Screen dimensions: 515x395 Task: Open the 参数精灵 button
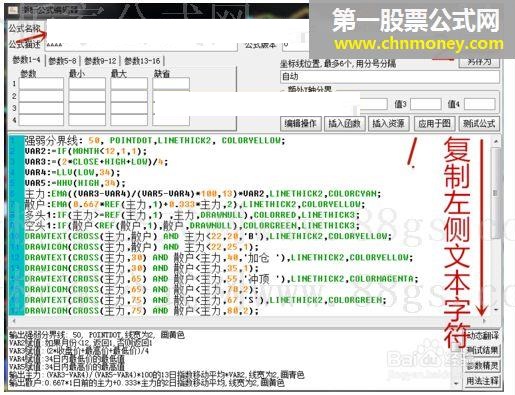coord(482,366)
